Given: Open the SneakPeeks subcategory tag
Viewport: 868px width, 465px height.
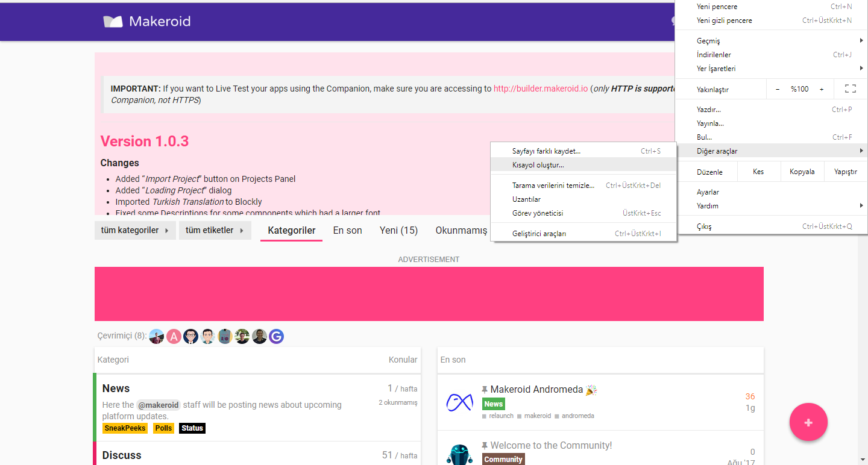Looking at the screenshot, I should (125, 428).
